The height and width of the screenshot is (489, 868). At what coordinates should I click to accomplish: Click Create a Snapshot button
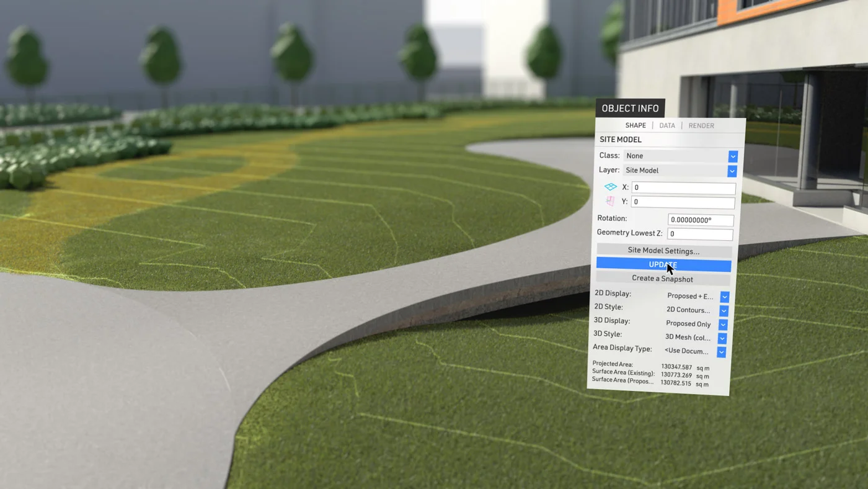[x=663, y=279]
